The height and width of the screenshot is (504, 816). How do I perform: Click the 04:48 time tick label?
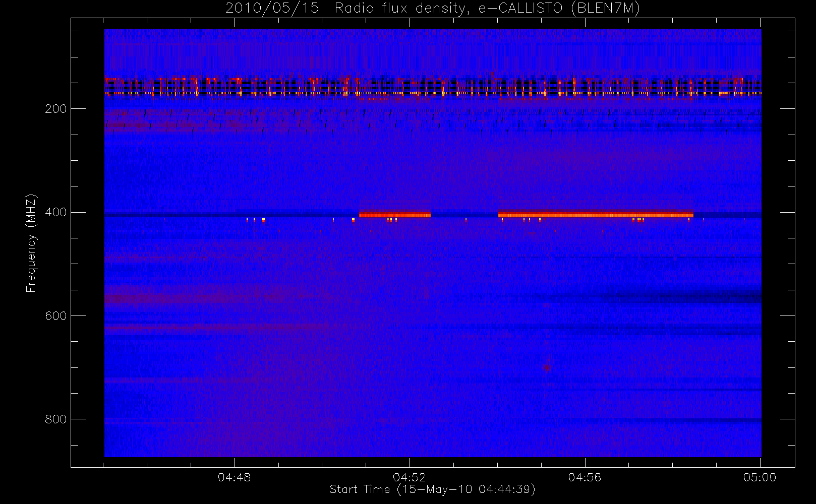[x=234, y=477]
